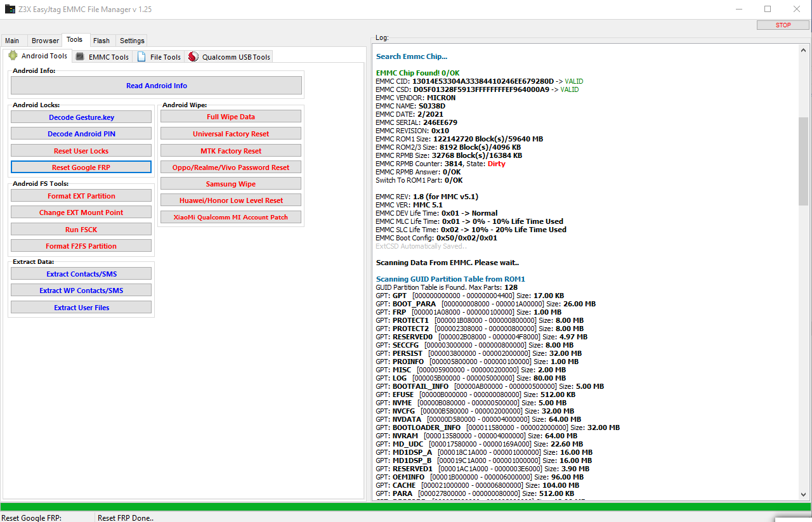Click XiaoMi Qualcomm MI Account Patch
Viewport: 812px width, 522px height.
[x=231, y=217]
